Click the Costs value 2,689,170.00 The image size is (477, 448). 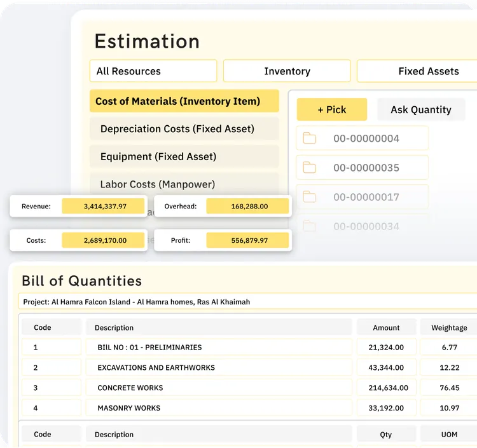[103, 240]
